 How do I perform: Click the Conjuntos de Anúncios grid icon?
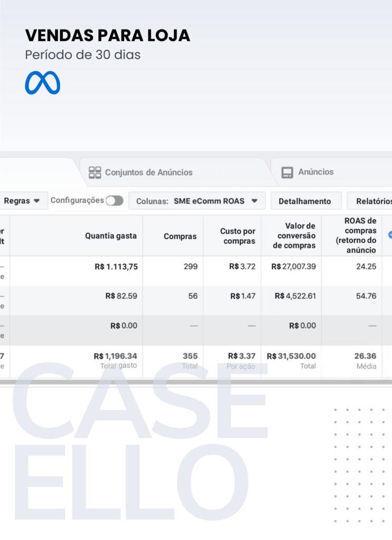[x=95, y=172]
